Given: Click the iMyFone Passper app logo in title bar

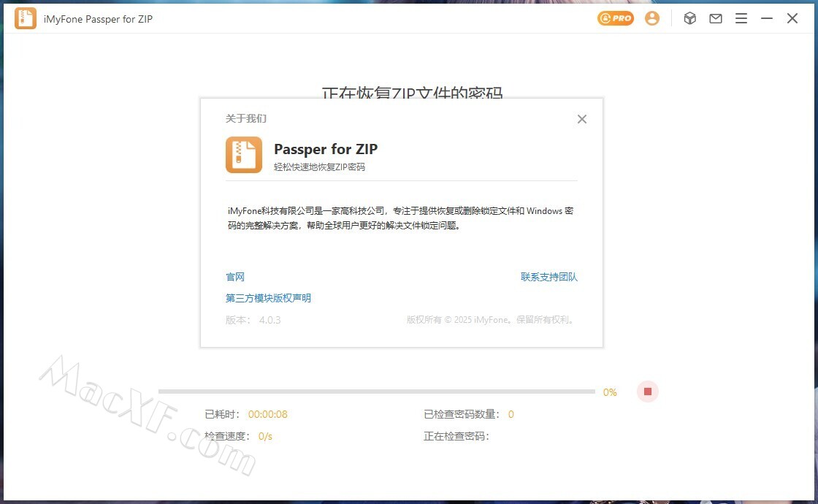Looking at the screenshot, I should pos(25,18).
